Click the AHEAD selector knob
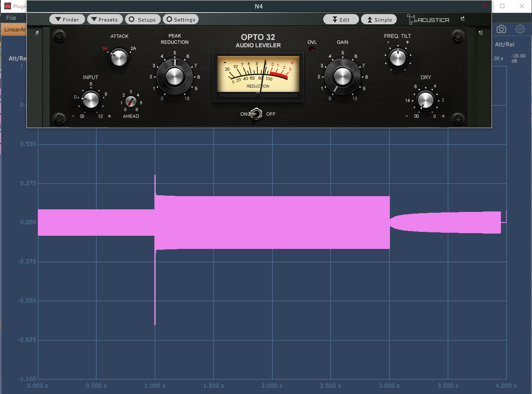This screenshot has height=394, width=532. pyautogui.click(x=131, y=102)
